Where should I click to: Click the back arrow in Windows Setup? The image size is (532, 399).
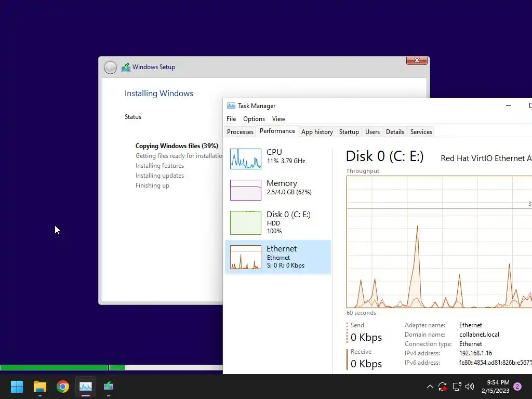pyautogui.click(x=110, y=68)
